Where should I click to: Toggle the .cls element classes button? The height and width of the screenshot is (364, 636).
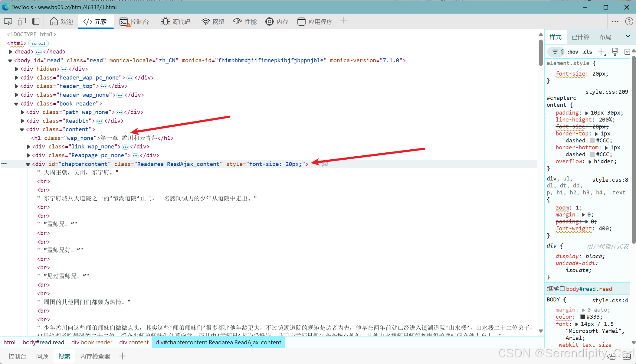pyautogui.click(x=587, y=52)
